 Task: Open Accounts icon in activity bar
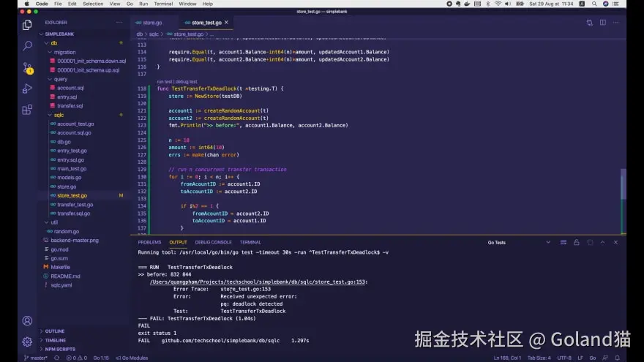pyautogui.click(x=27, y=320)
